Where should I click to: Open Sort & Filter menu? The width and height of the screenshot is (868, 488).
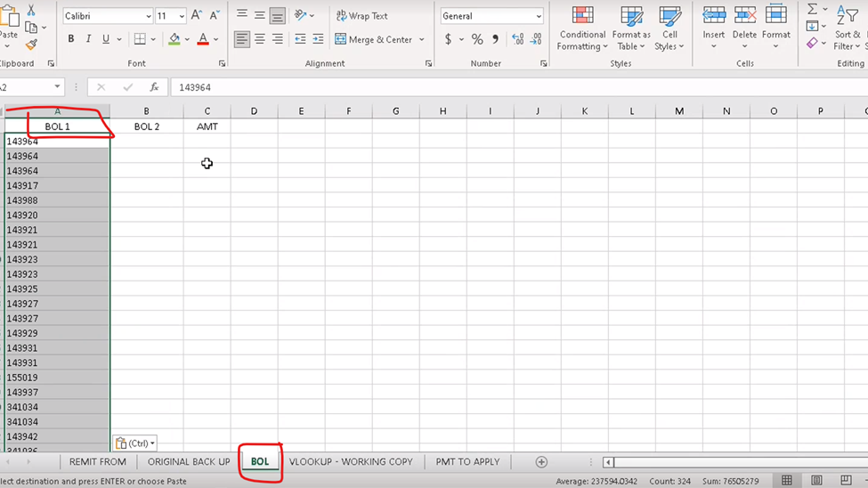point(848,28)
